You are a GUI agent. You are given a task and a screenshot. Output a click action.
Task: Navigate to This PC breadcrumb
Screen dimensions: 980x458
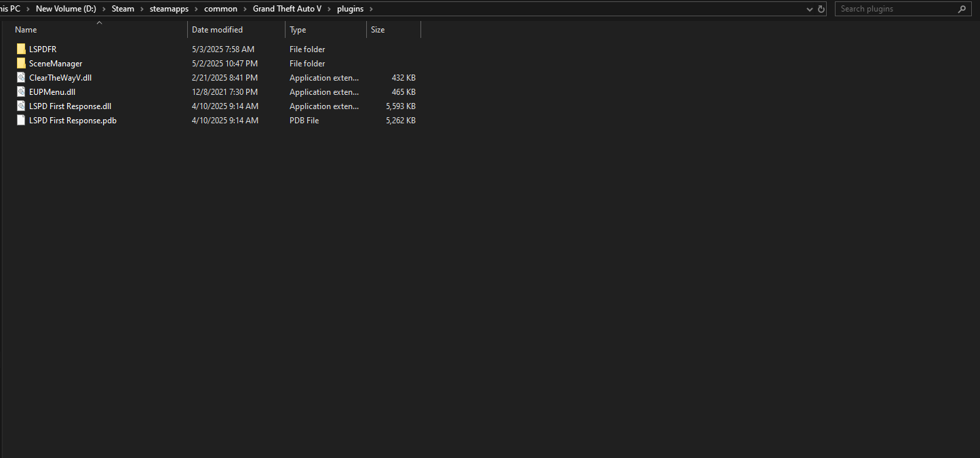pos(10,9)
